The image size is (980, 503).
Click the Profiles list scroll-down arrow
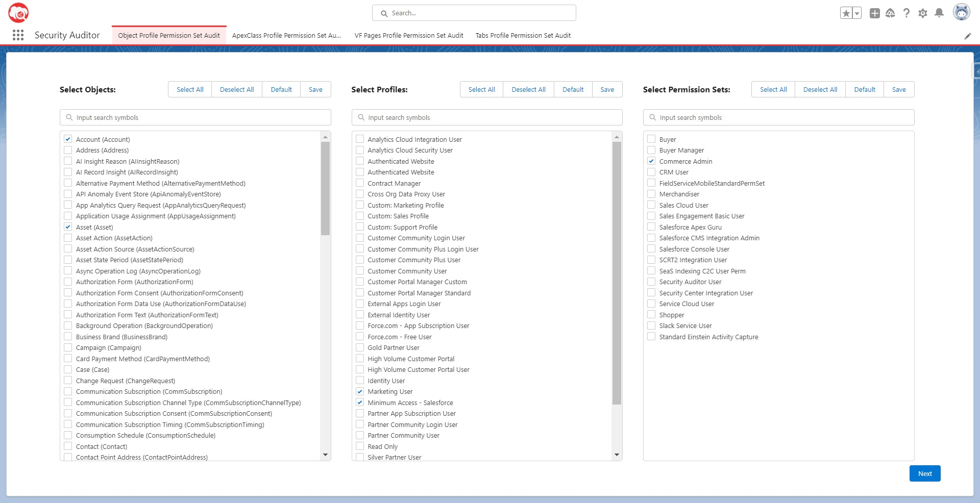coord(617,455)
